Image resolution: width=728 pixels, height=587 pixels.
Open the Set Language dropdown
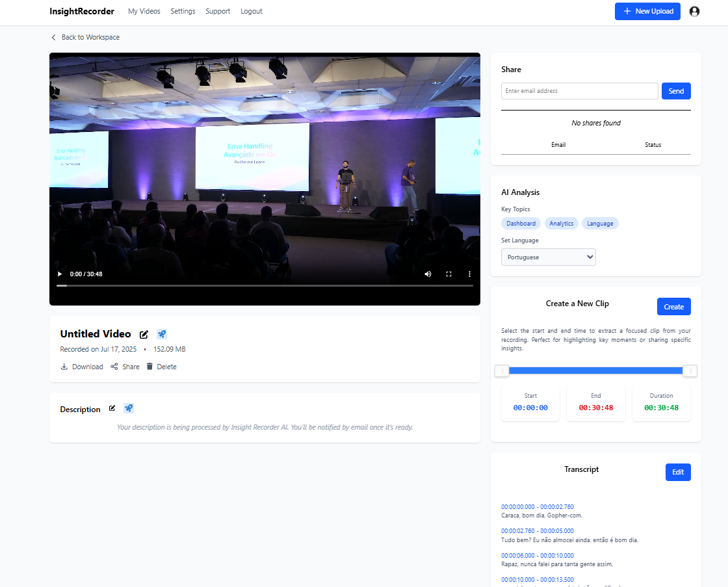549,257
